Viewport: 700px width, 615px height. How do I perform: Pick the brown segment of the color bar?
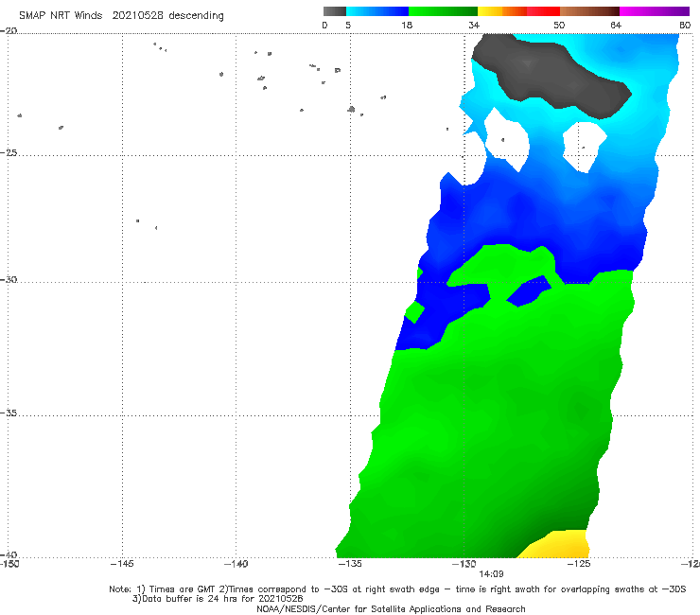click(589, 11)
